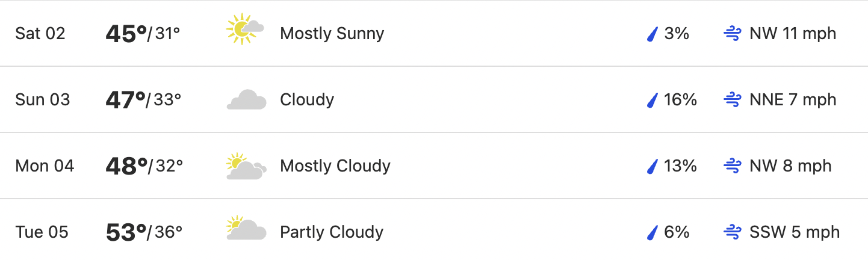Open the Tue 05 daily forecast

point(434,230)
